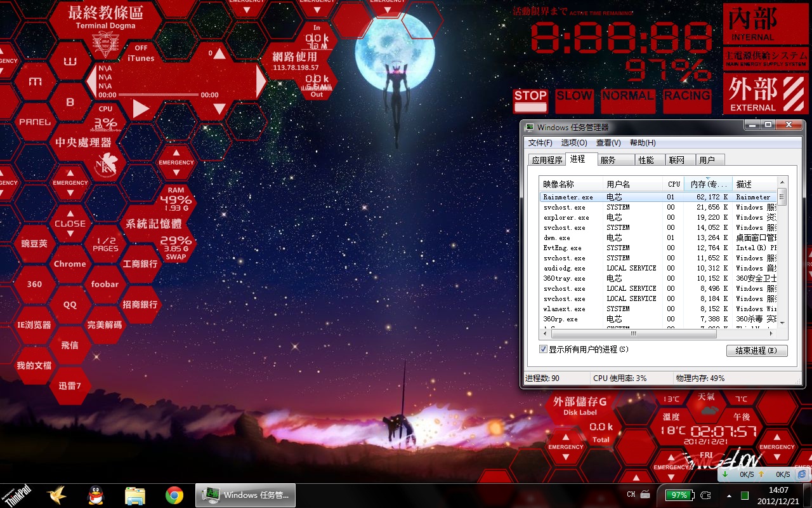Go to previous track with the left arrow
812x508 pixels.
(91, 81)
